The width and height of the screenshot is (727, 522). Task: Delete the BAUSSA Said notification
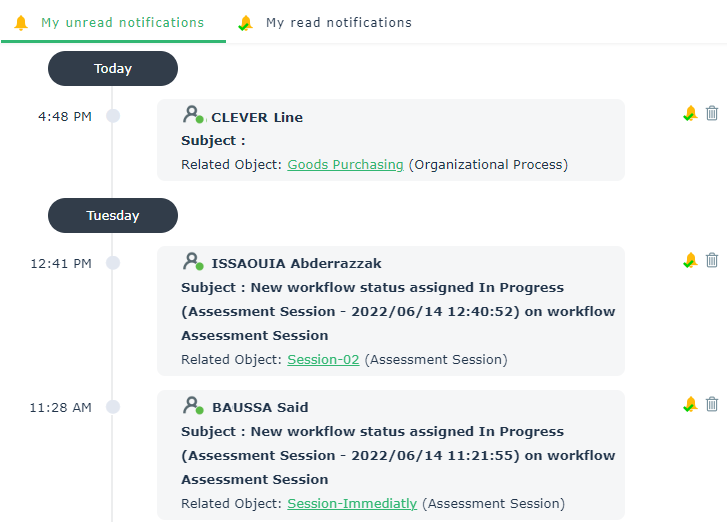pos(712,404)
